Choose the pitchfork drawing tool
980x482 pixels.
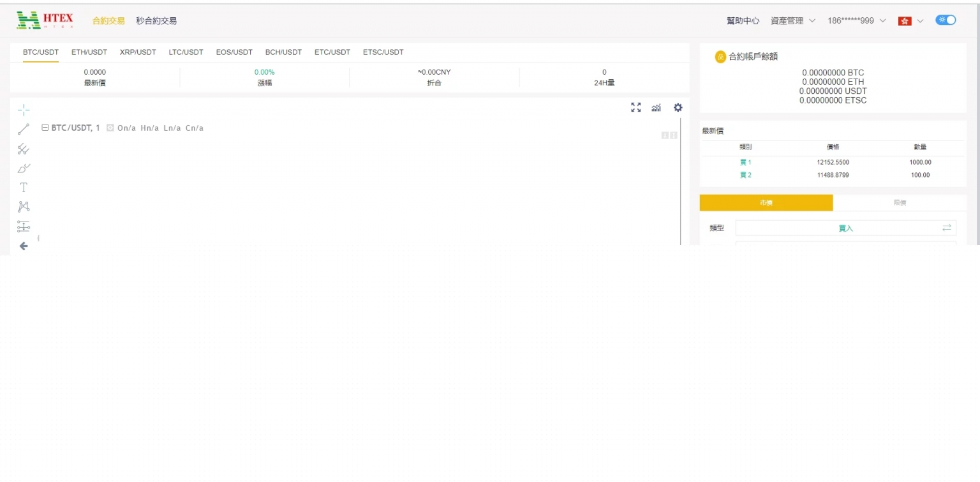pyautogui.click(x=24, y=149)
